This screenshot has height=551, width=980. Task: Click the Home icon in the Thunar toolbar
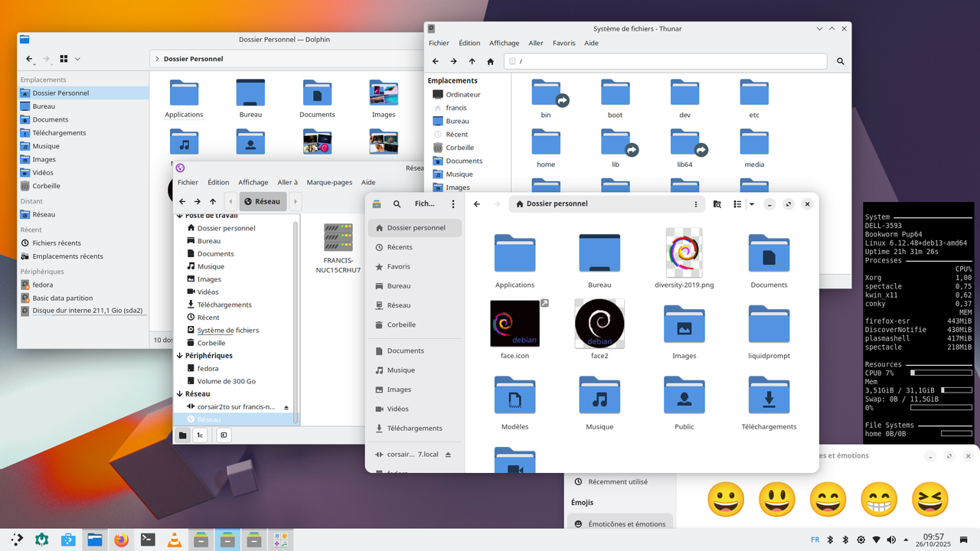point(490,61)
